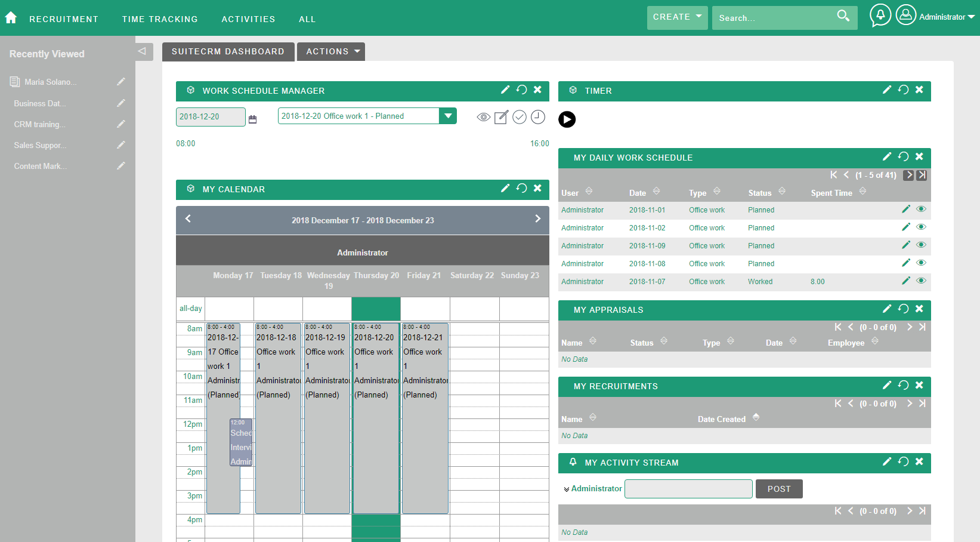Open Administrator link in 2018-11-09 row
This screenshot has width=980, height=542.
coord(582,245)
